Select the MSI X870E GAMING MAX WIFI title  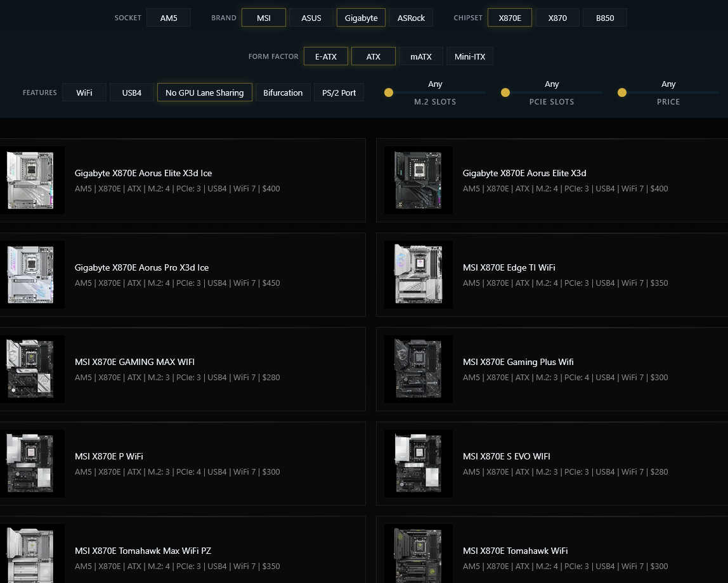click(134, 362)
